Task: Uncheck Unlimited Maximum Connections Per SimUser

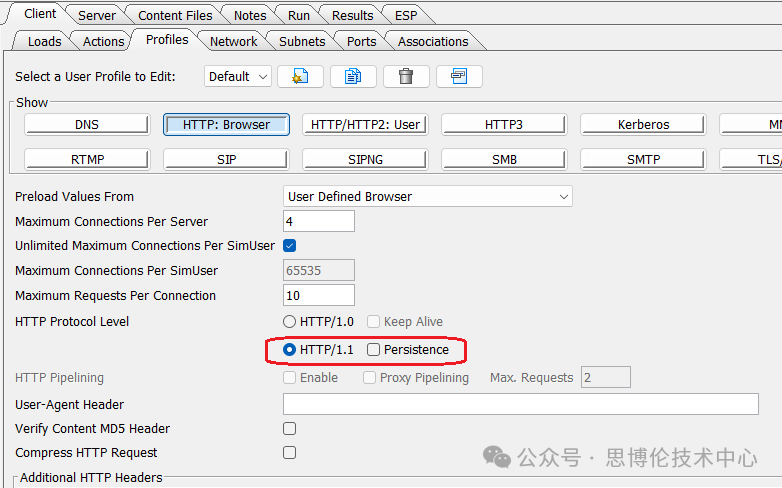Action: click(x=290, y=246)
